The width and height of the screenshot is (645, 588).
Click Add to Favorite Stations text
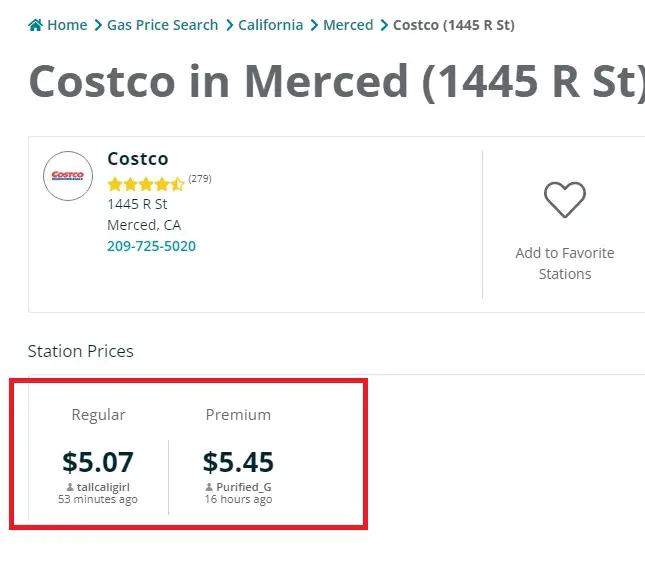[x=565, y=263]
